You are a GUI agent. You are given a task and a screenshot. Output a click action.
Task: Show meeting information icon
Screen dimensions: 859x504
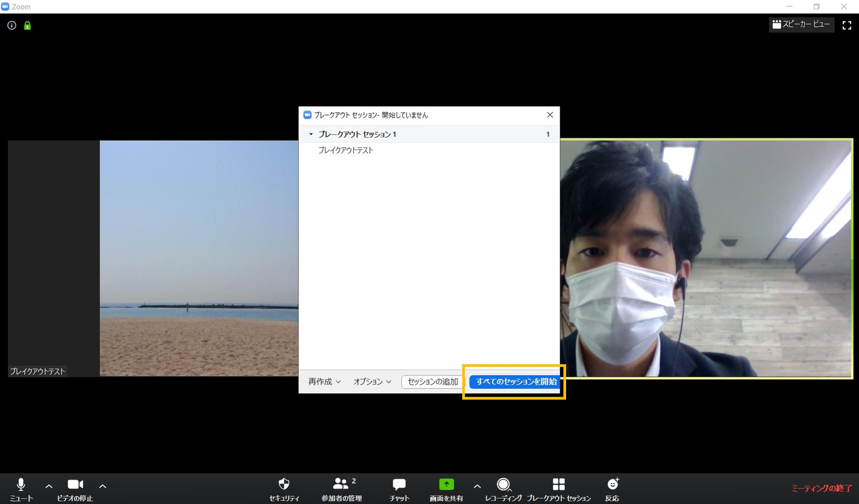click(x=11, y=26)
